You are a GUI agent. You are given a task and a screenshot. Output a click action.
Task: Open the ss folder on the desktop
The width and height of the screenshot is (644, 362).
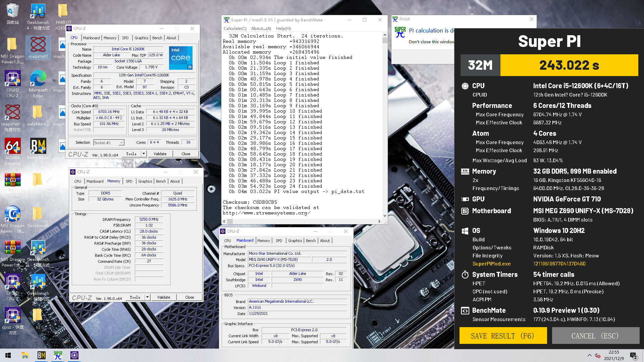(x=38, y=183)
